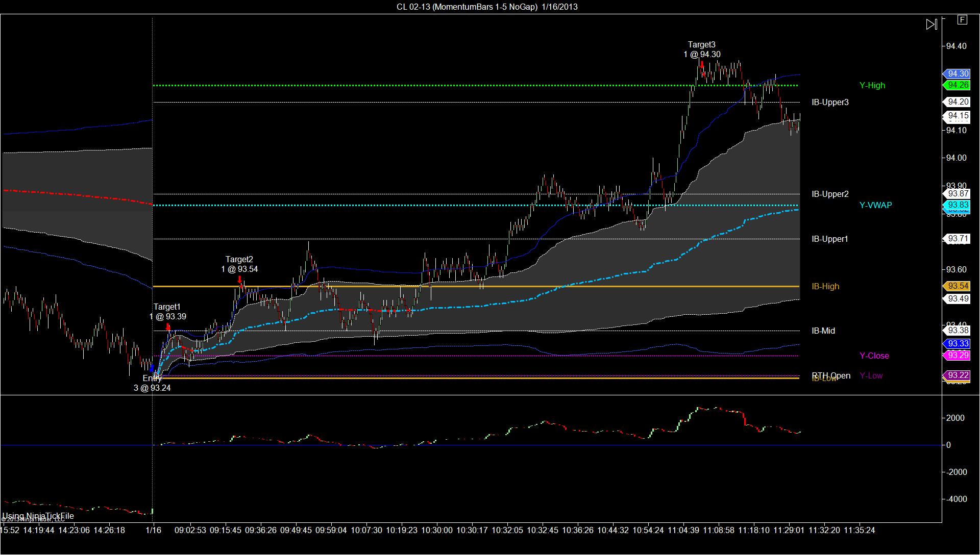980x555 pixels.
Task: Click the red arrow marker under Target3
Action: point(702,64)
